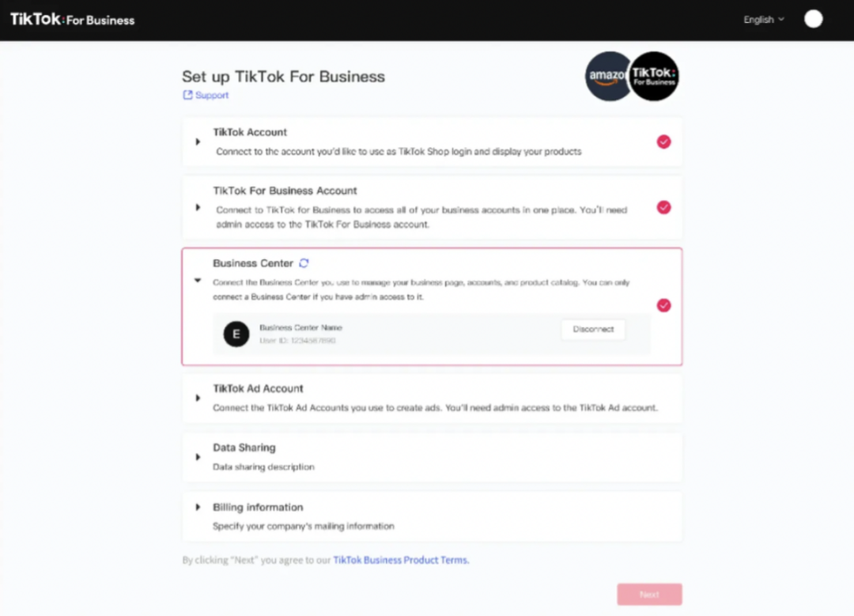Expand the Data Sharing section arrow
Screen dimensions: 854x616
pyautogui.click(x=198, y=457)
